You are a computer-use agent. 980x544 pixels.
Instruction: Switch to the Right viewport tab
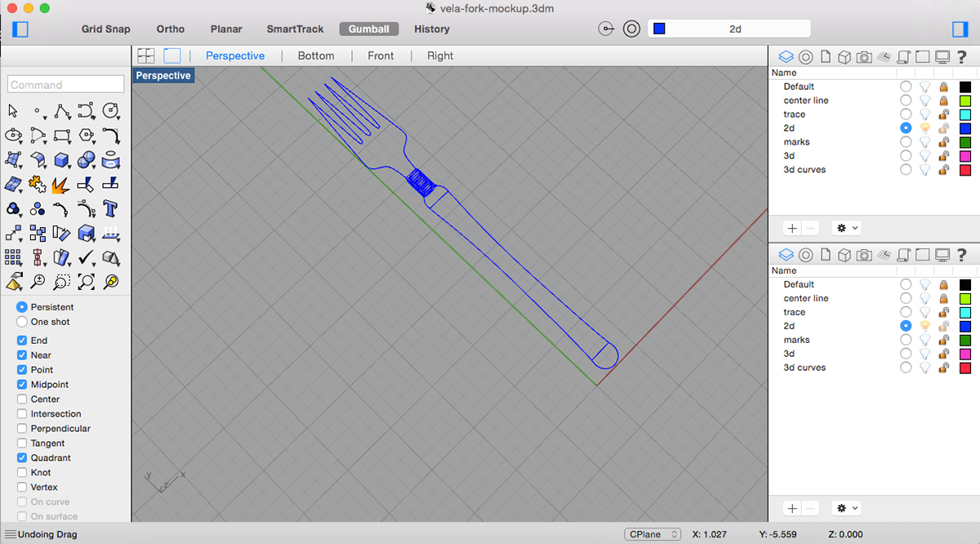point(440,56)
